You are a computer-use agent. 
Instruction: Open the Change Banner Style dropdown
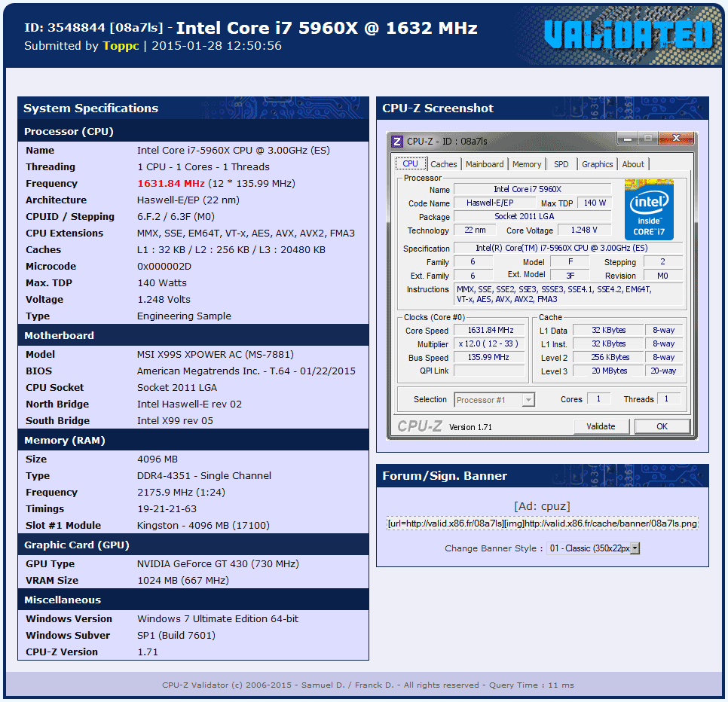click(595, 548)
